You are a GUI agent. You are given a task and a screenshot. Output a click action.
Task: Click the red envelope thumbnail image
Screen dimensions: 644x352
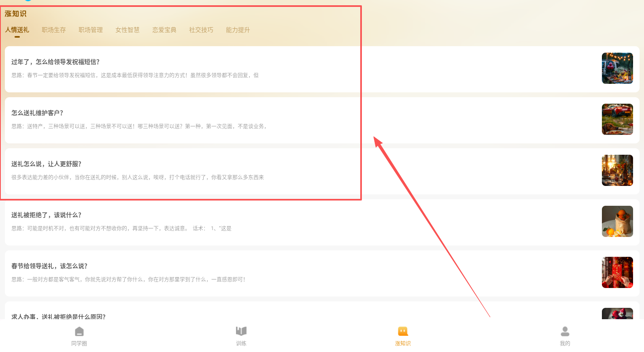point(617,273)
